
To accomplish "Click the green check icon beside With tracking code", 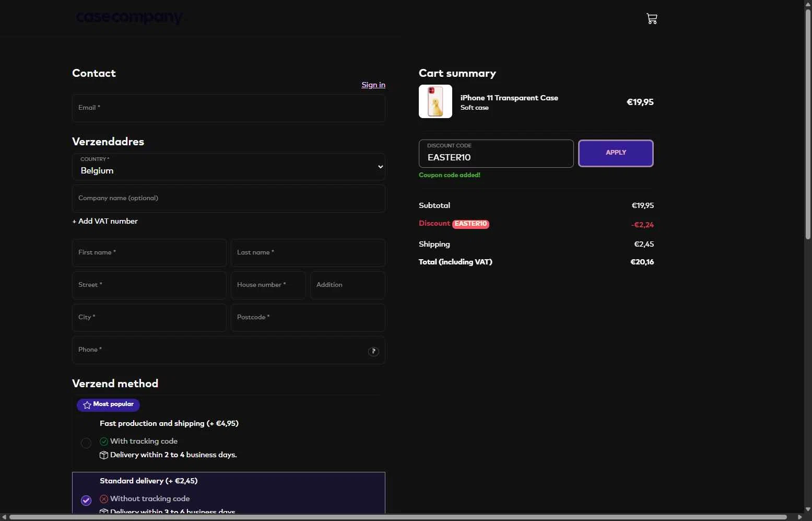I will (104, 442).
